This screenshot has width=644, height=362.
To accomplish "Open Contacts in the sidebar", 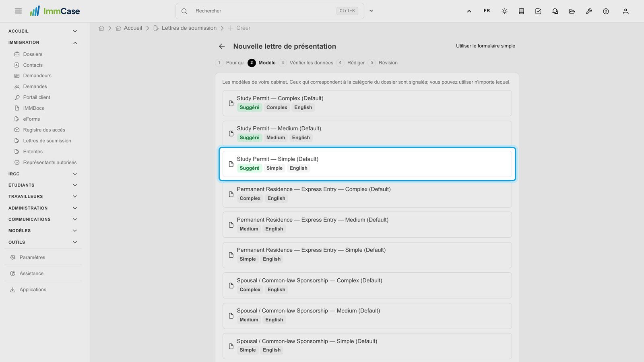I will click(33, 65).
